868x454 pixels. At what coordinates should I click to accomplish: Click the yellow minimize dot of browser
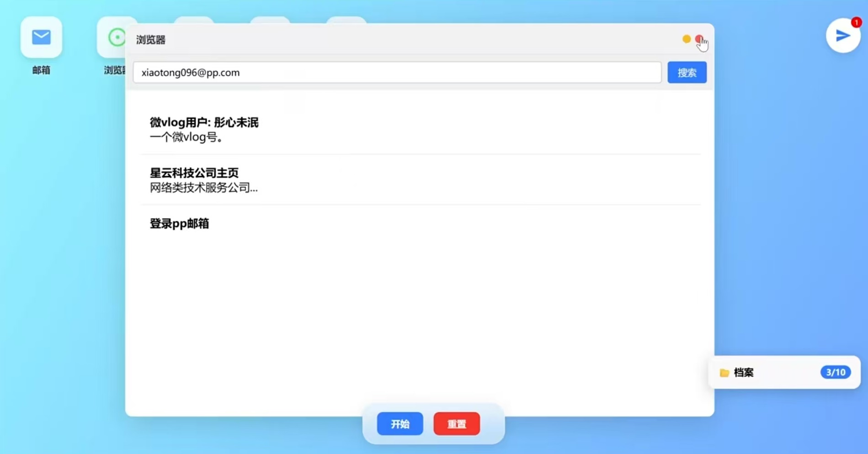pyautogui.click(x=686, y=39)
